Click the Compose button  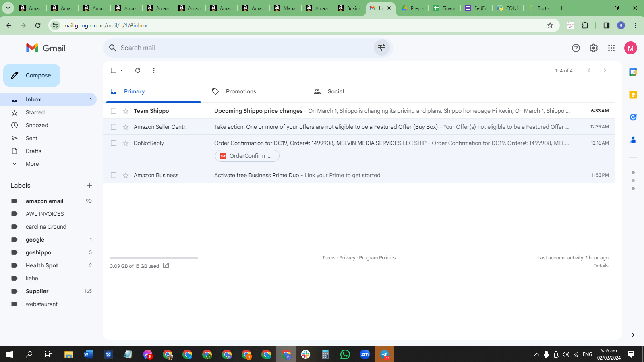32,75
